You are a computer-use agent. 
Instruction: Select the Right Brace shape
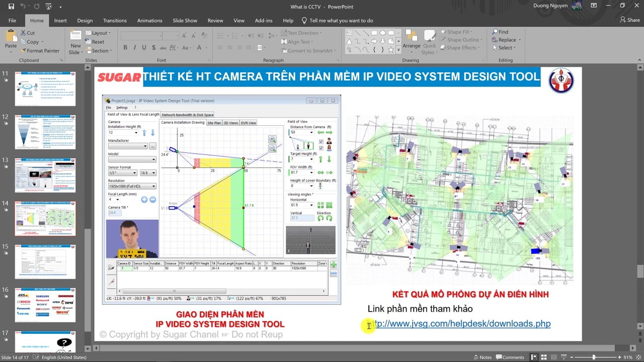coord(382,49)
